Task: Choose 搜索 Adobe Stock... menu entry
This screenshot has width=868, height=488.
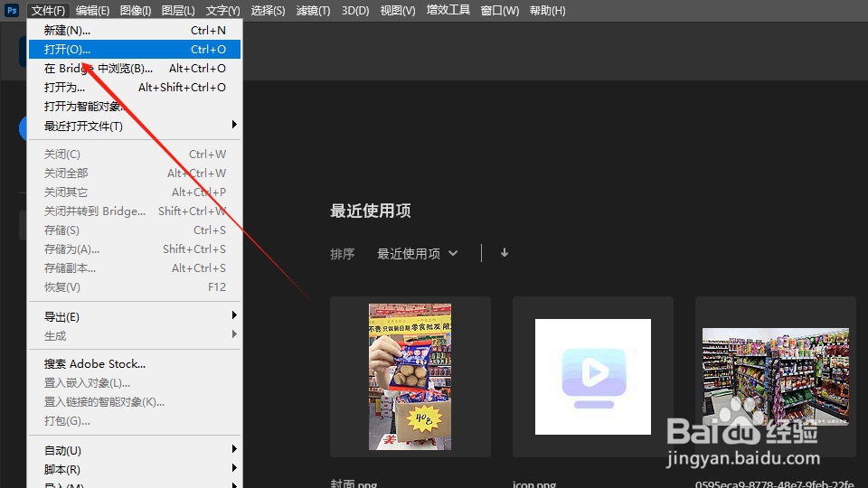Action: click(x=135, y=363)
